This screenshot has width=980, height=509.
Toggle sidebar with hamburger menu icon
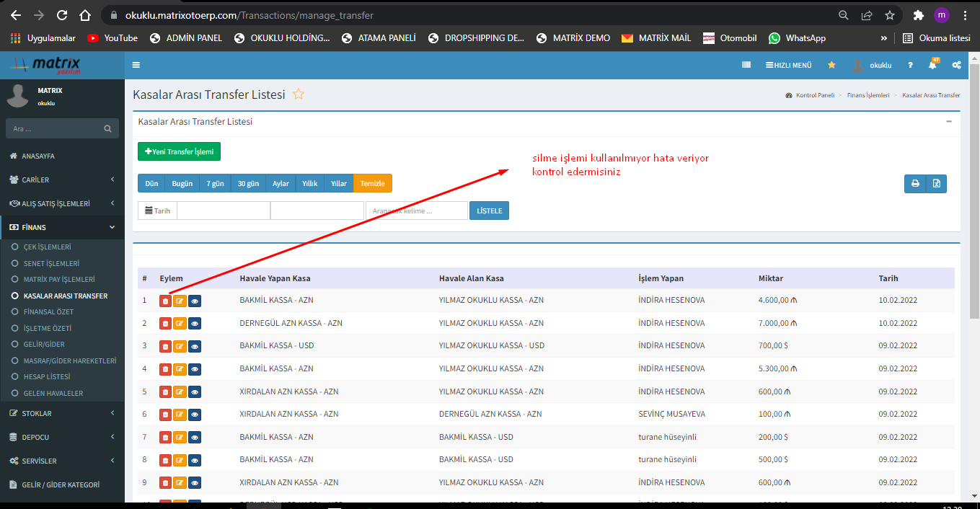click(136, 65)
